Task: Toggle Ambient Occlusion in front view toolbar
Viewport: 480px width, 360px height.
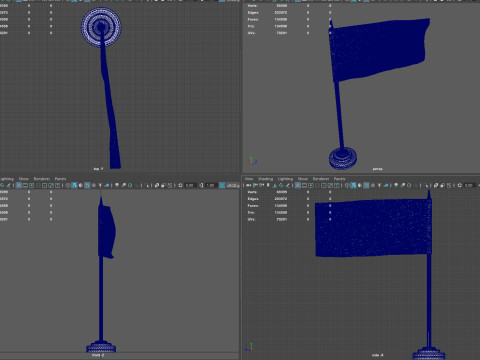Action: pos(117,185)
